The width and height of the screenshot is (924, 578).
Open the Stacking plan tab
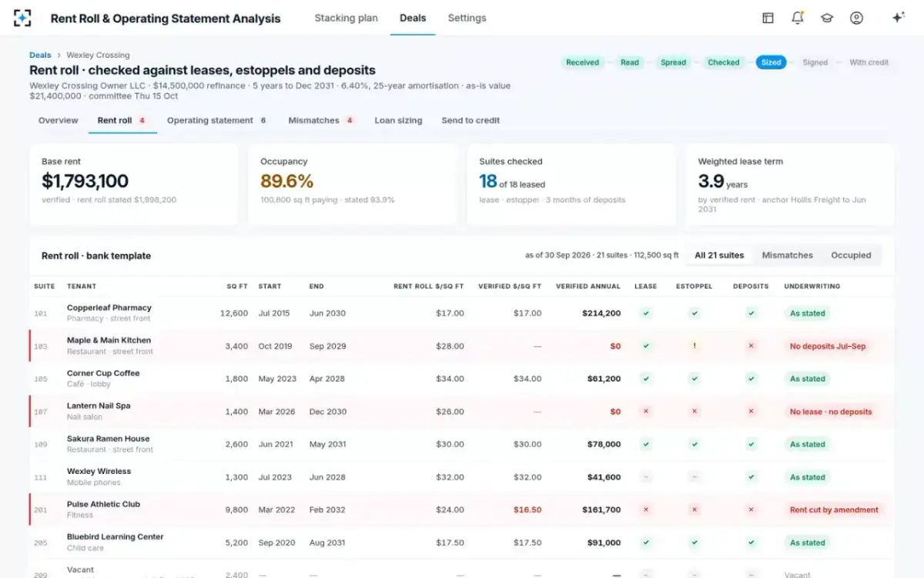click(x=346, y=18)
